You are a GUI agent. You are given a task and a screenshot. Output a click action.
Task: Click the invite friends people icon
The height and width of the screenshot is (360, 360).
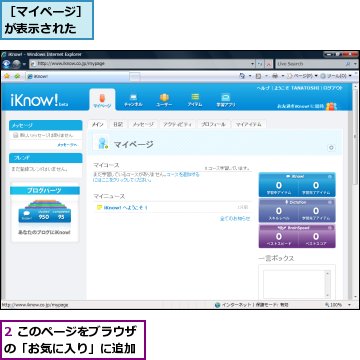point(331,106)
